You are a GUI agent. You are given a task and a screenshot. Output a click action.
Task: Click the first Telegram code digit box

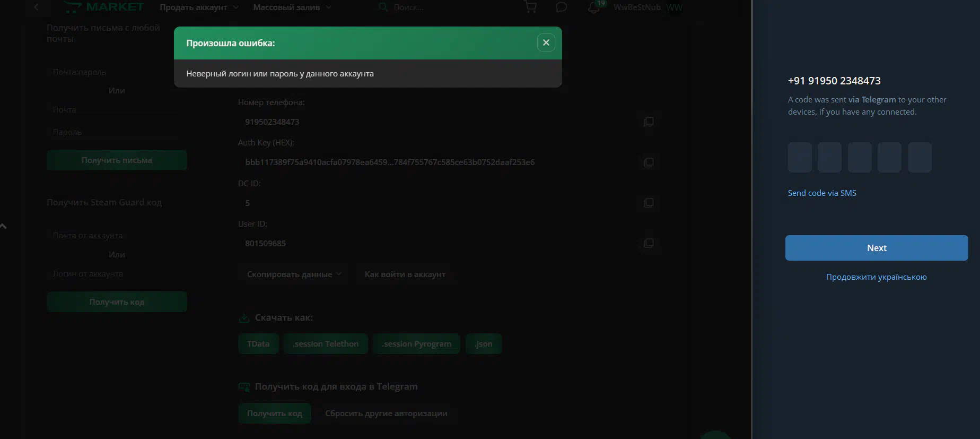click(x=800, y=157)
